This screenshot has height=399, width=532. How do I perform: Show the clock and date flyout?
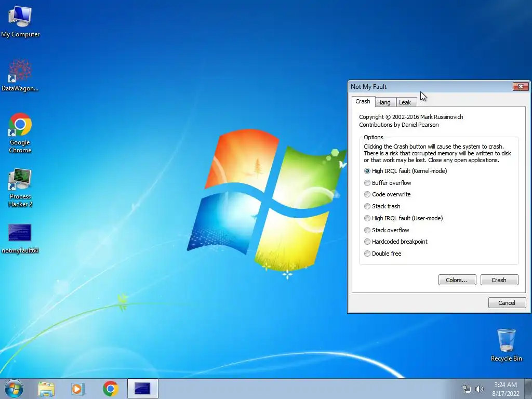pos(505,389)
